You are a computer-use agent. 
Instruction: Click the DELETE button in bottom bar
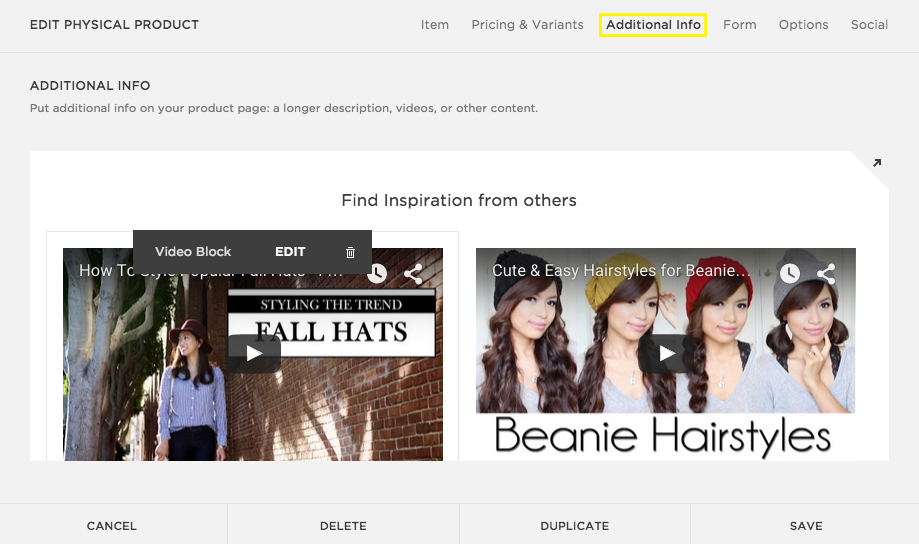pyautogui.click(x=343, y=525)
